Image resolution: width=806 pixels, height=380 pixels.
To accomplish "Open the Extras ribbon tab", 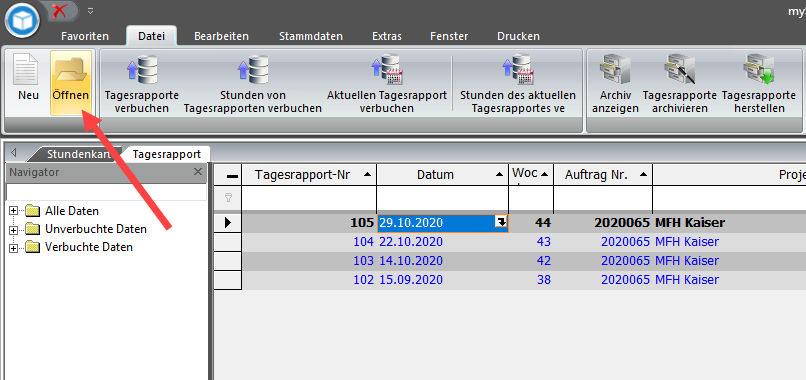I will [387, 37].
